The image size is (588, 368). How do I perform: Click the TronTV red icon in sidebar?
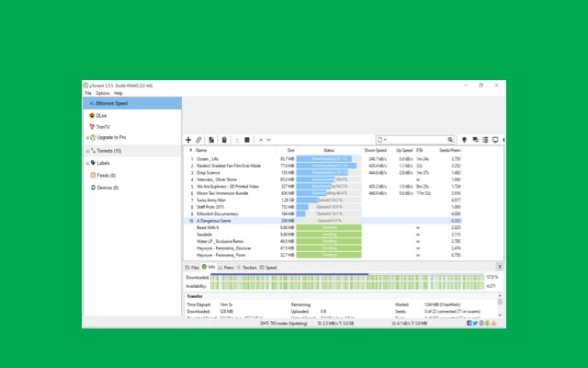pyautogui.click(x=92, y=127)
